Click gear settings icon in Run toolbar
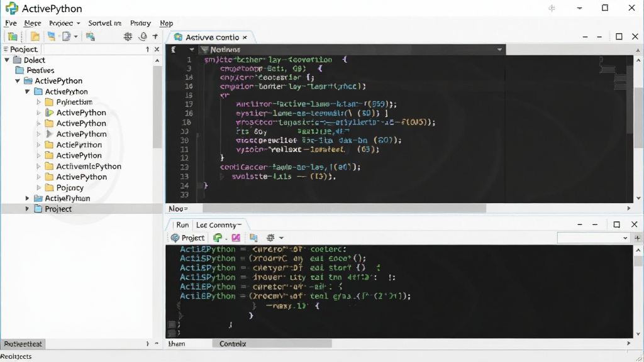 coord(270,238)
